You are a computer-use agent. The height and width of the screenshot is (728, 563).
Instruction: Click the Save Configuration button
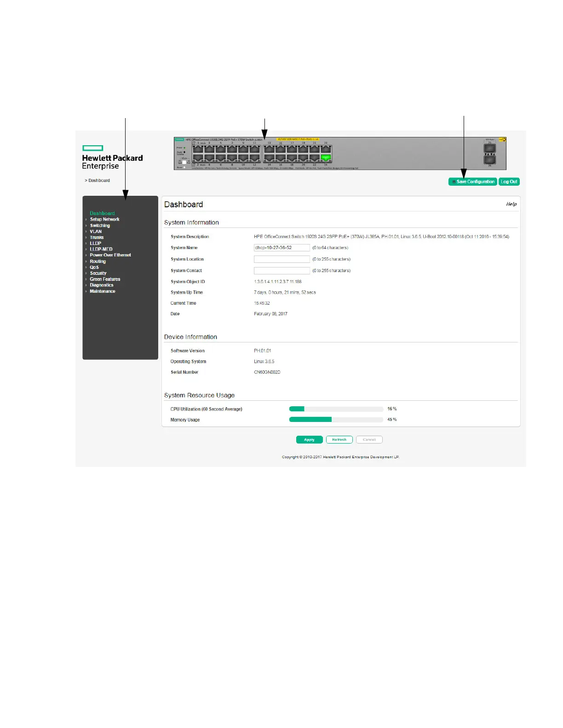click(473, 182)
